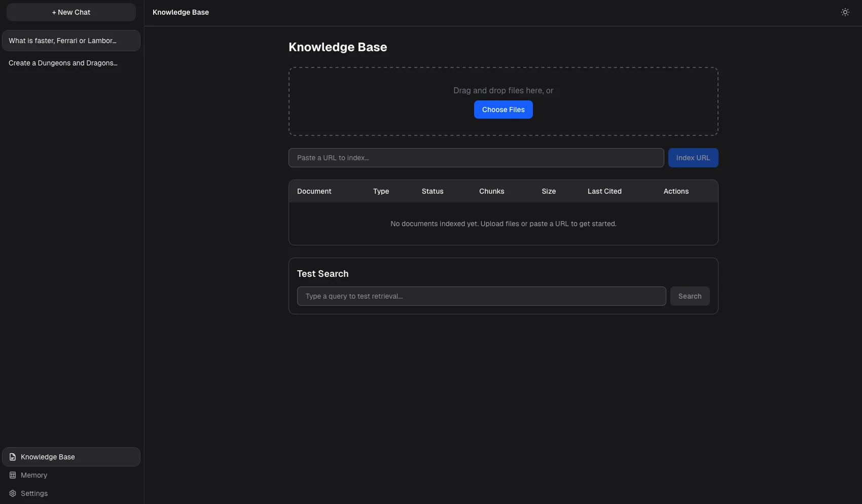This screenshot has height=504, width=862.
Task: Open Memory via its table icon
Action: pos(12,475)
